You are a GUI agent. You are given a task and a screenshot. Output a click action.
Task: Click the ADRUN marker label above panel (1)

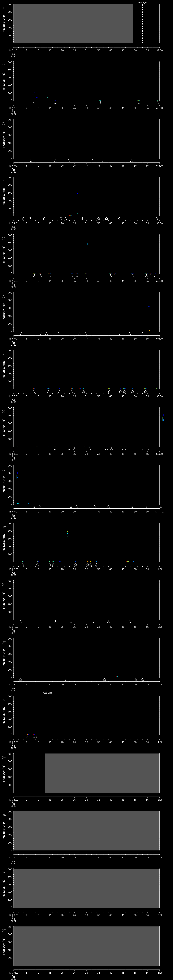143,2
